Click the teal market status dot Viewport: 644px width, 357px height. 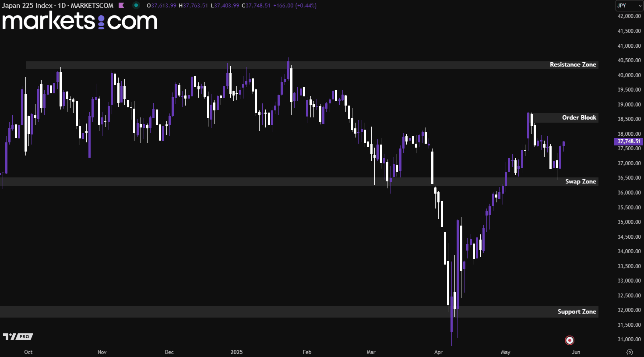pos(136,6)
